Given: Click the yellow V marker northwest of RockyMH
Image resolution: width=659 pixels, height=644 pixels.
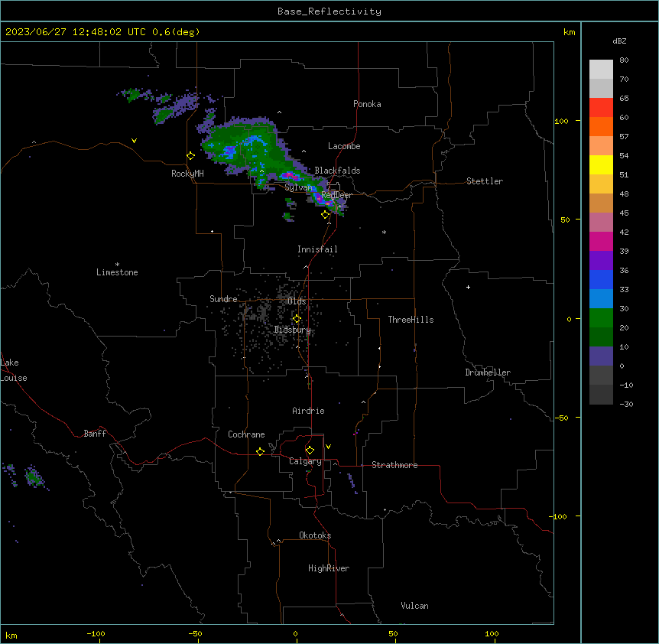Looking at the screenshot, I should (x=134, y=141).
